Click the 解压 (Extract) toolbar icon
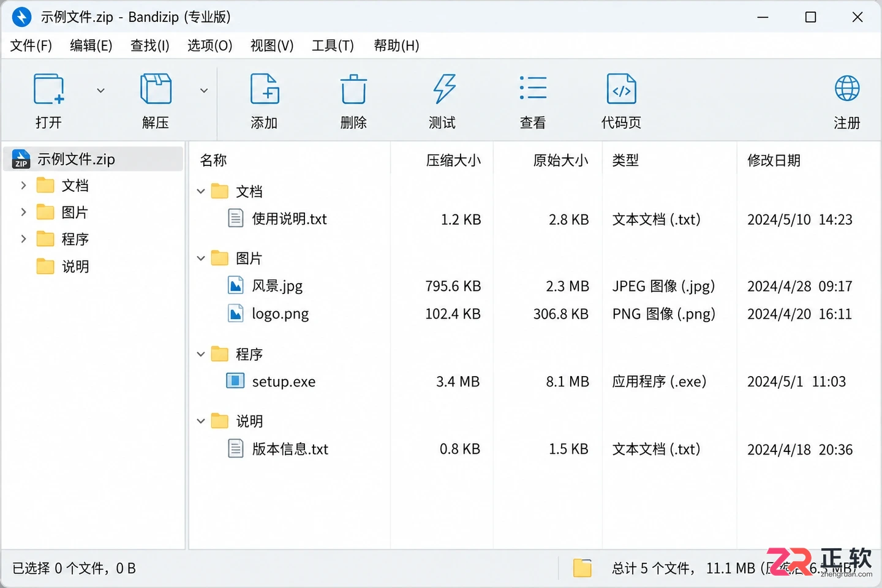This screenshot has width=882, height=588. 156,89
